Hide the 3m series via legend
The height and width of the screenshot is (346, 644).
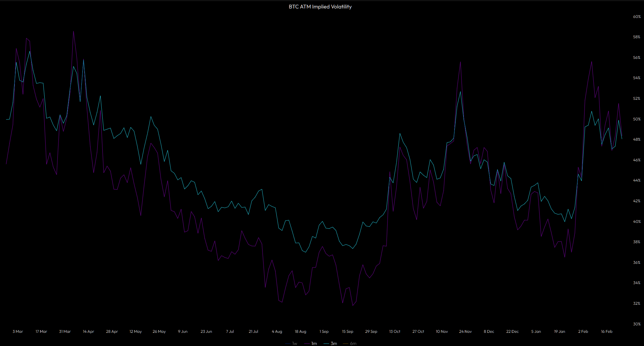[330, 343]
